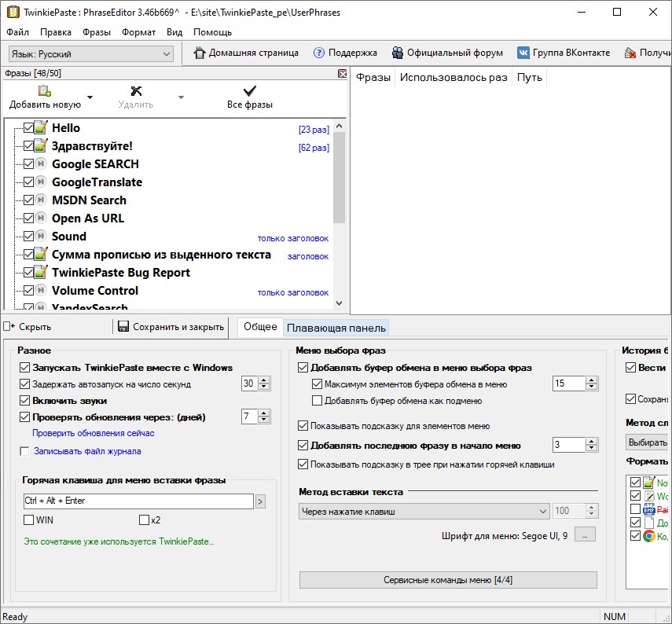This screenshot has width=672, height=624.
Task: Open the Язык: Русский language dropdown
Action: [x=91, y=54]
